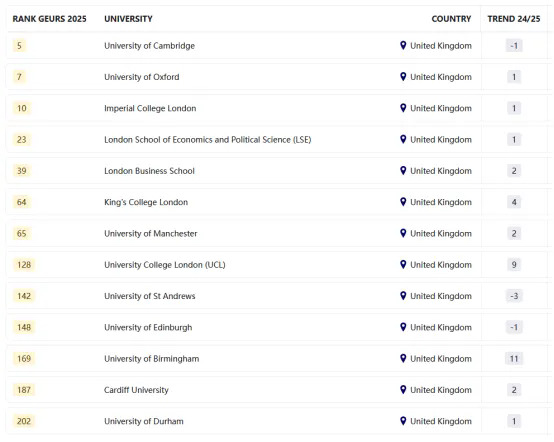Screen dimensions: 554x442
Task: Open University of Cambridge entry
Action: point(149,46)
